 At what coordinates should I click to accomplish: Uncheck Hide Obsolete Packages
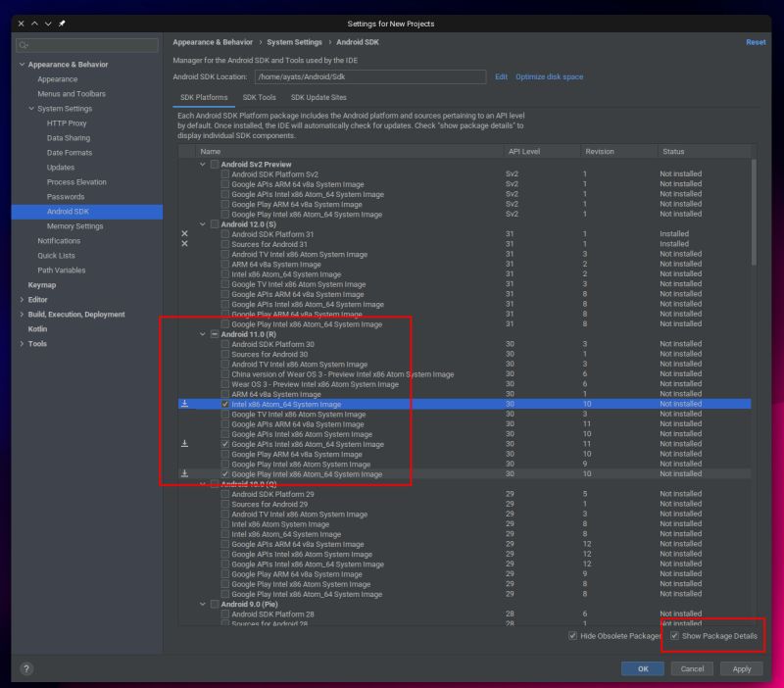point(572,636)
